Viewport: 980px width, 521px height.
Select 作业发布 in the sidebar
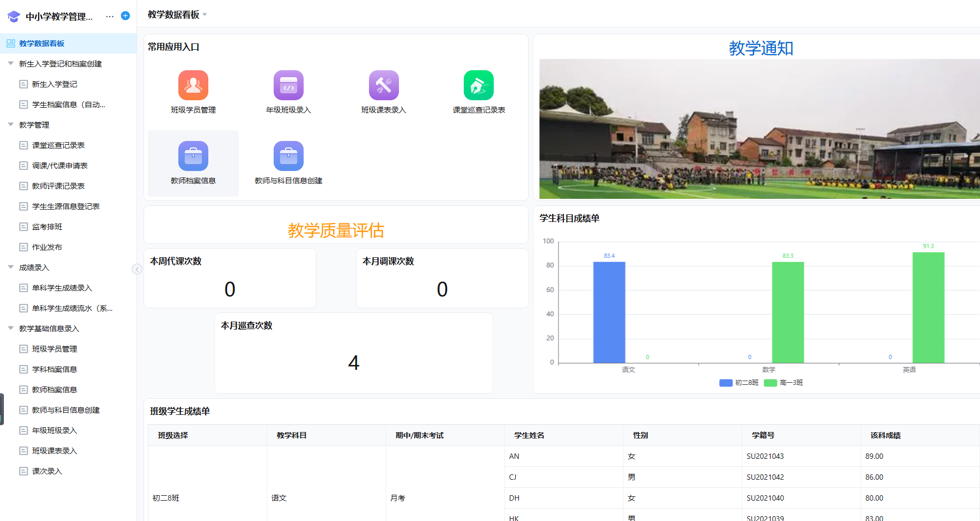click(47, 247)
